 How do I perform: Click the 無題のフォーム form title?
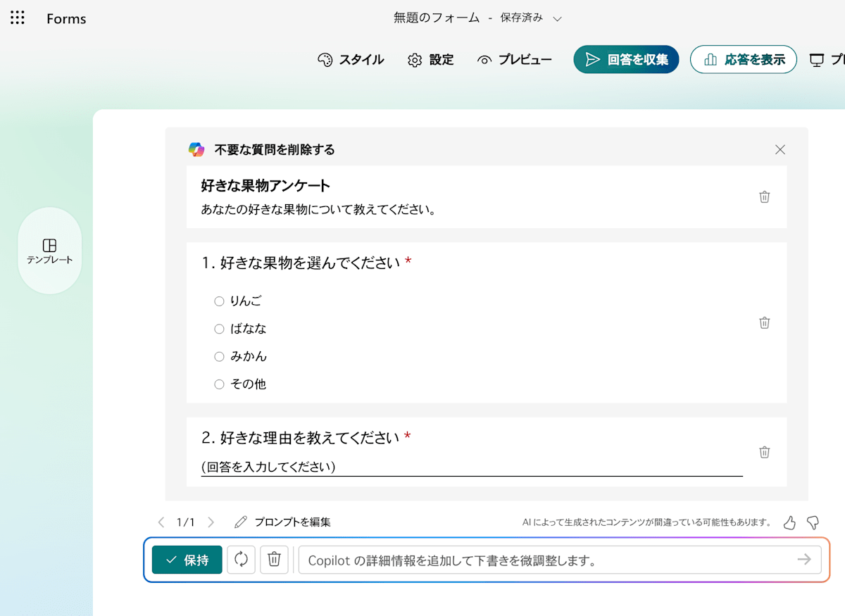click(437, 18)
